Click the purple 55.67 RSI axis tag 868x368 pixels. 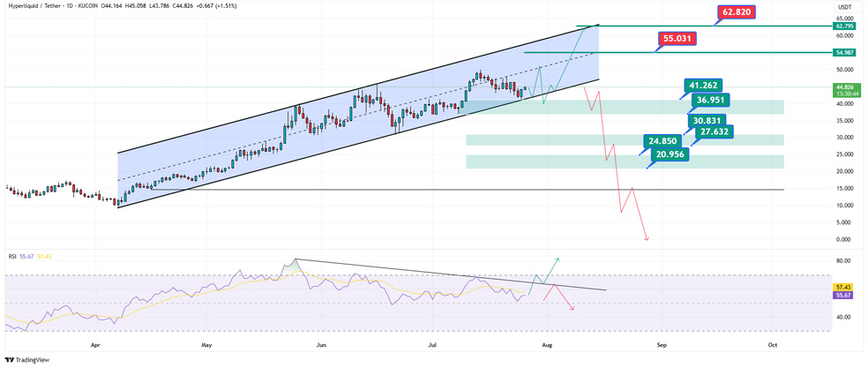(x=844, y=296)
